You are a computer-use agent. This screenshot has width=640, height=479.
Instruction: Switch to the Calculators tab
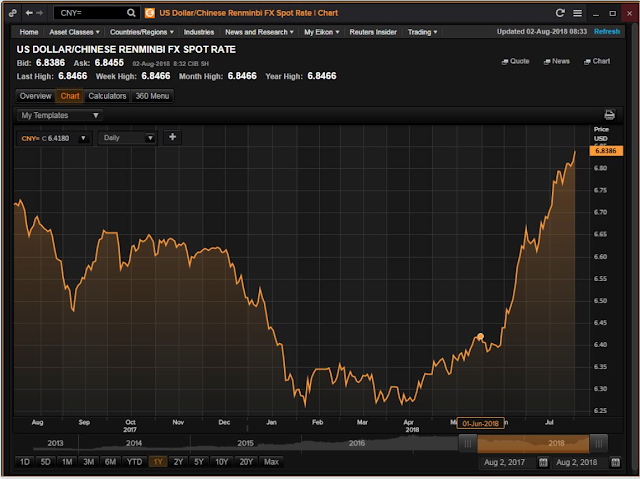pos(107,96)
